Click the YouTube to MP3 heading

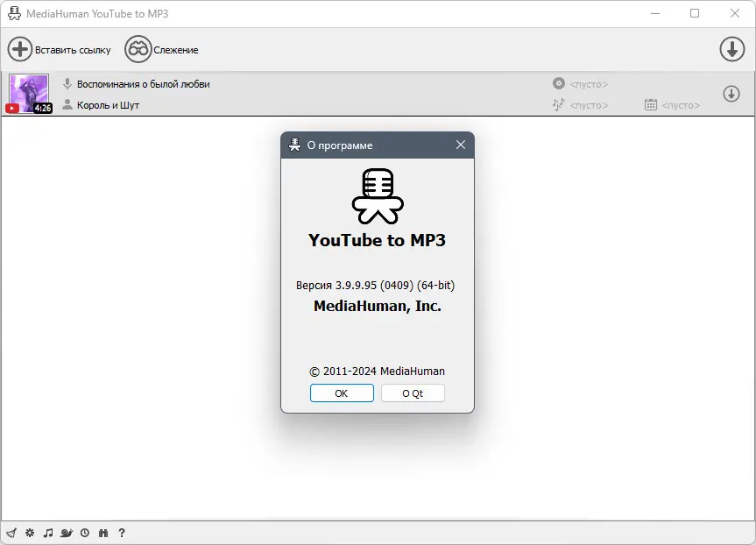377,240
